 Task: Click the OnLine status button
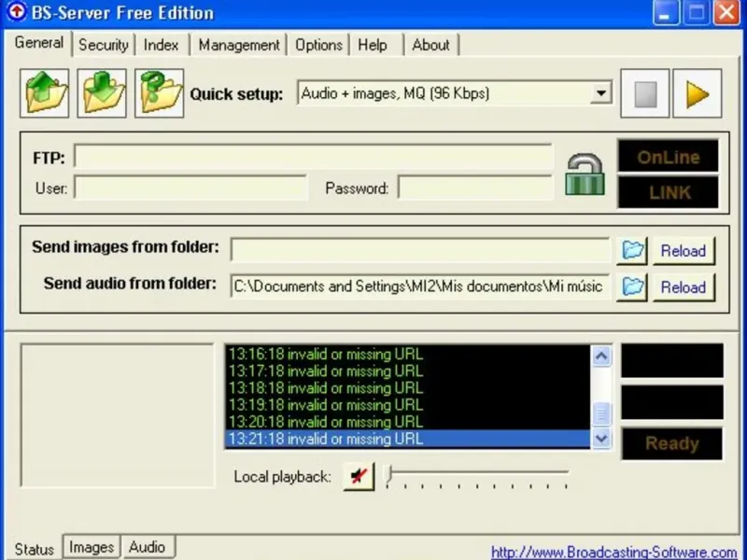click(668, 156)
